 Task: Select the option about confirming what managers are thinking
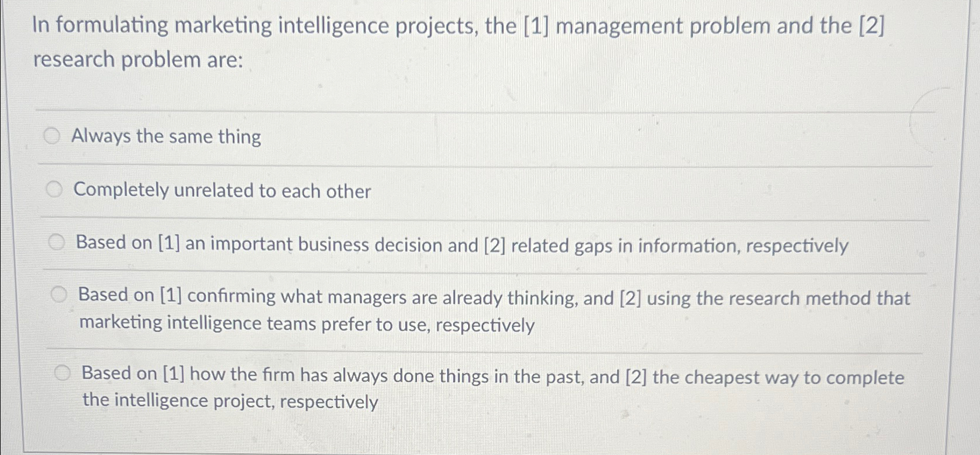[60, 295]
